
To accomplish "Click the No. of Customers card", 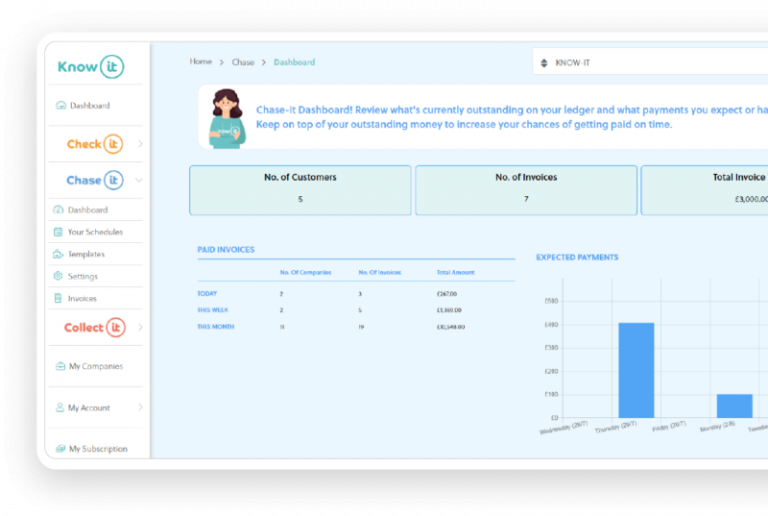I will (x=300, y=190).
